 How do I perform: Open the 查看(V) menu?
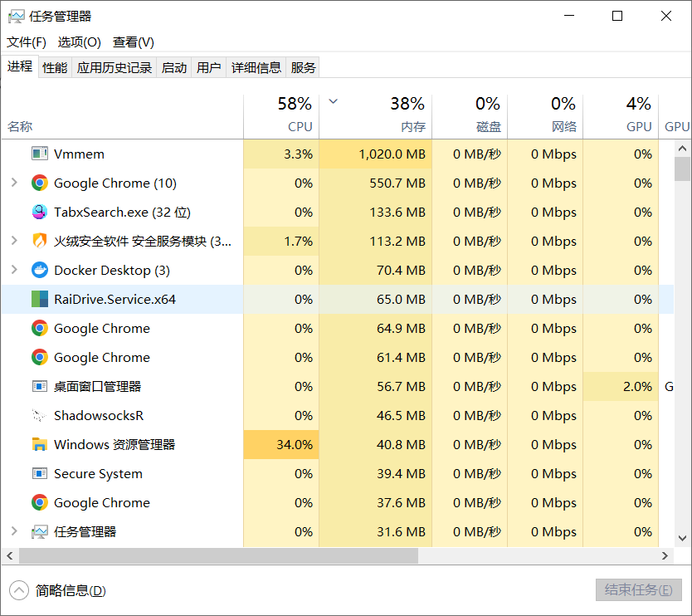pos(134,42)
